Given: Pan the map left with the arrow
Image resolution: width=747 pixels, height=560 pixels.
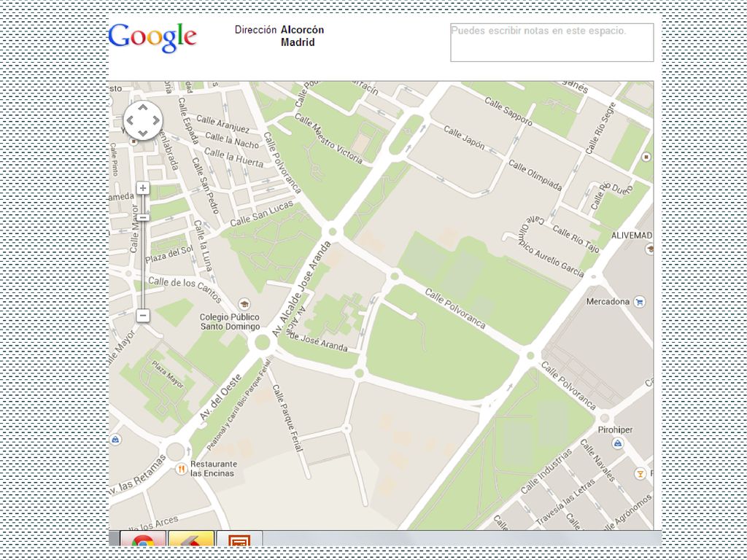Looking at the screenshot, I should [x=130, y=120].
